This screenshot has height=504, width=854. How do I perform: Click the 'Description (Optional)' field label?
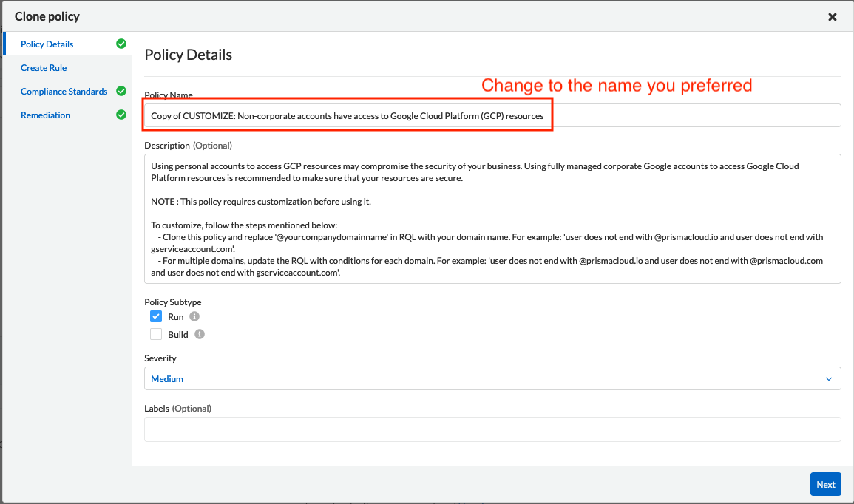pos(188,146)
